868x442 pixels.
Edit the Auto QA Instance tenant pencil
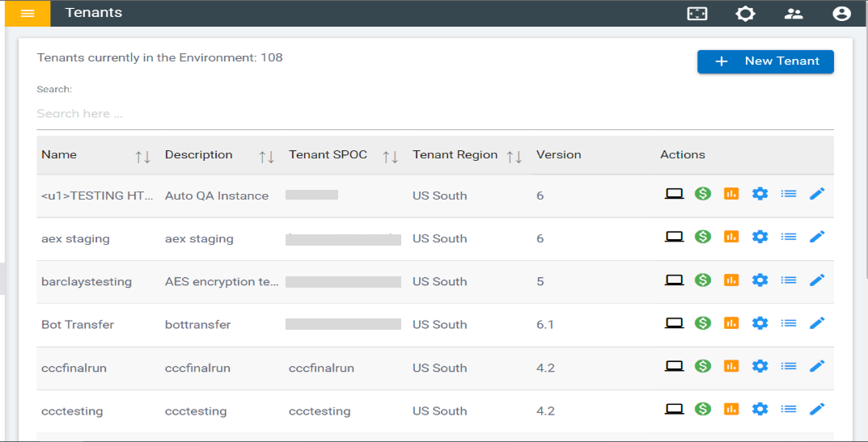pos(817,194)
